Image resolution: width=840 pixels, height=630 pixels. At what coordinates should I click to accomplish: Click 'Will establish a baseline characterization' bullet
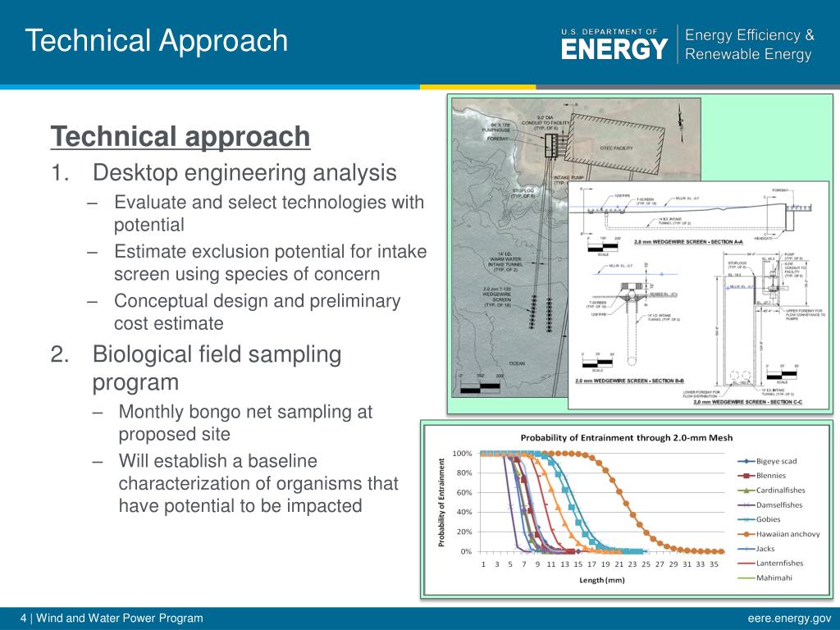click(x=258, y=483)
